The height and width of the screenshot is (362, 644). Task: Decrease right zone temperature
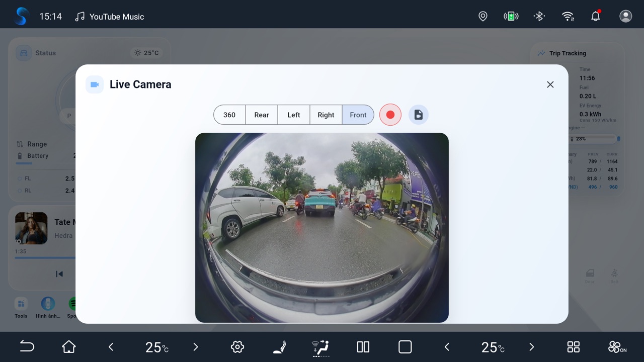(x=447, y=347)
